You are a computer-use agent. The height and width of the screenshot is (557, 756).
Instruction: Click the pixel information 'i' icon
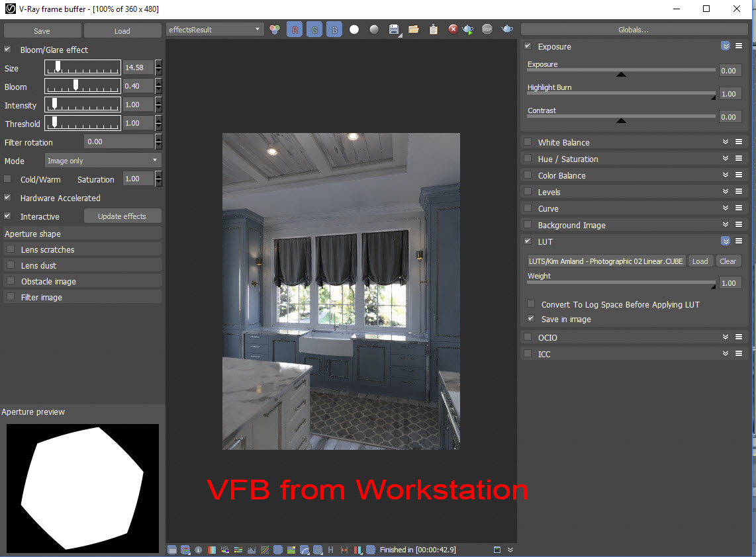point(198,550)
